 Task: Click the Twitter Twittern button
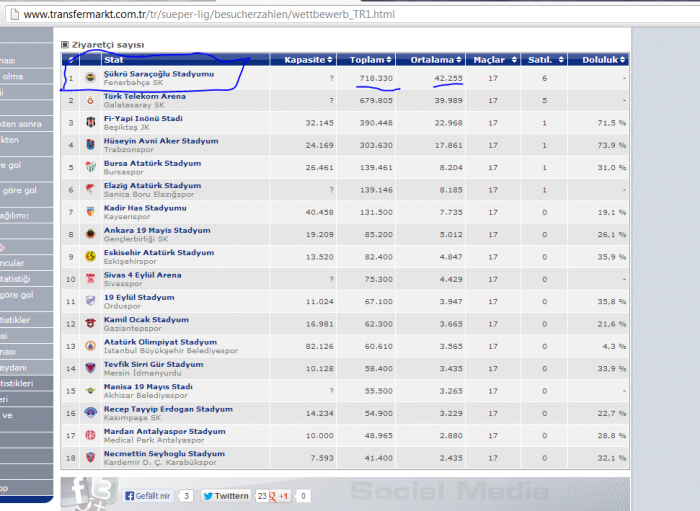[x=225, y=496]
